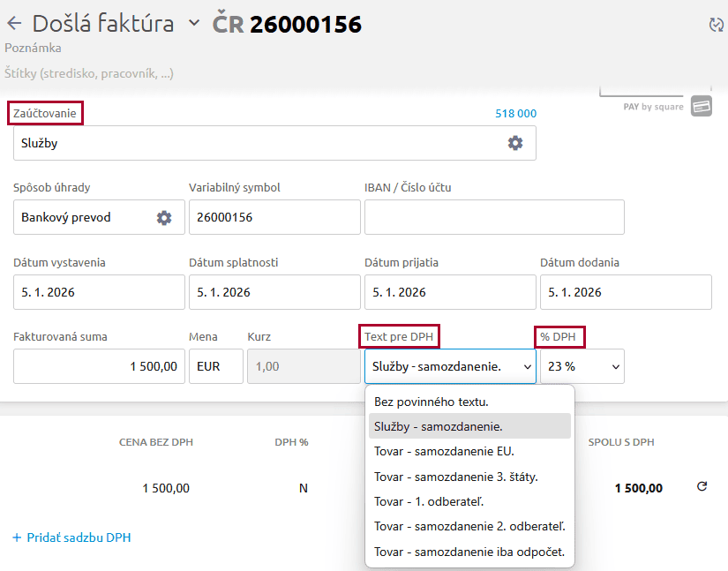Click the 518 000 account link
Screen dimensions: 728x571
(x=515, y=114)
